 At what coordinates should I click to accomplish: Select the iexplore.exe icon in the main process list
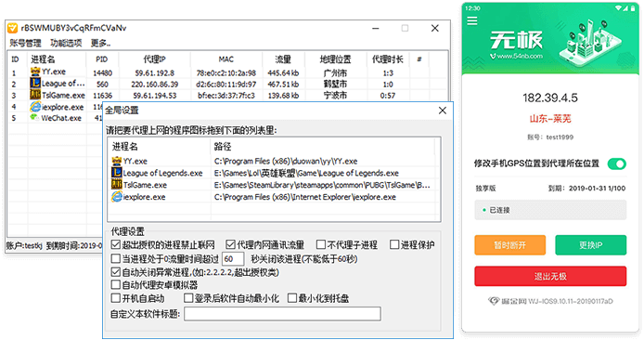coord(35,107)
